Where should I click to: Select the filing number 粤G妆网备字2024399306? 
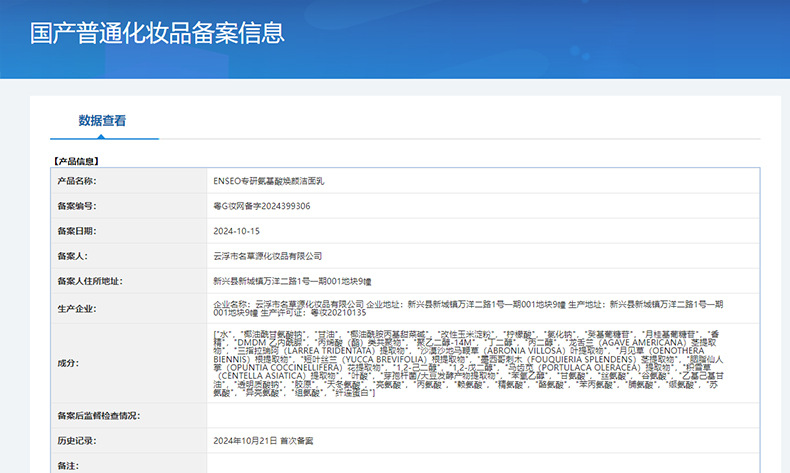[261, 206]
